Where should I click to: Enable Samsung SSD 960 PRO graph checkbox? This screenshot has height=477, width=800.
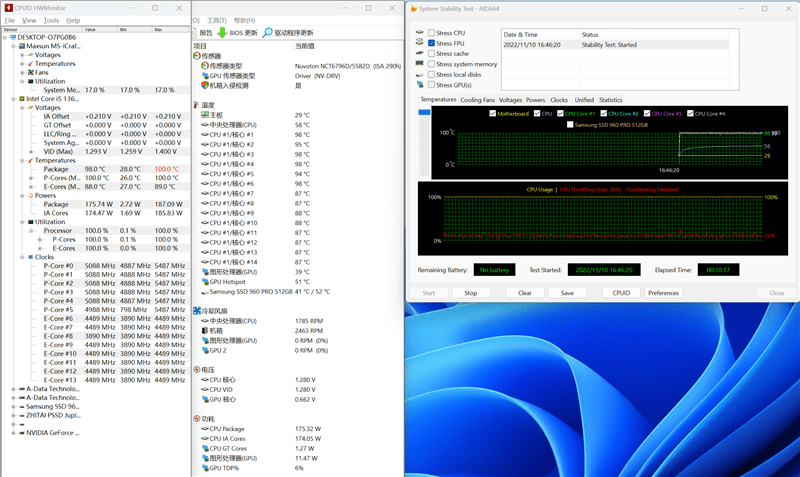(x=570, y=124)
